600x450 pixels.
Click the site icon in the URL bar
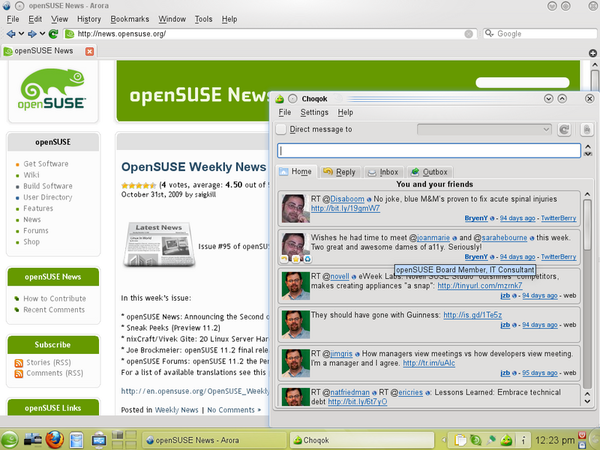click(x=70, y=34)
